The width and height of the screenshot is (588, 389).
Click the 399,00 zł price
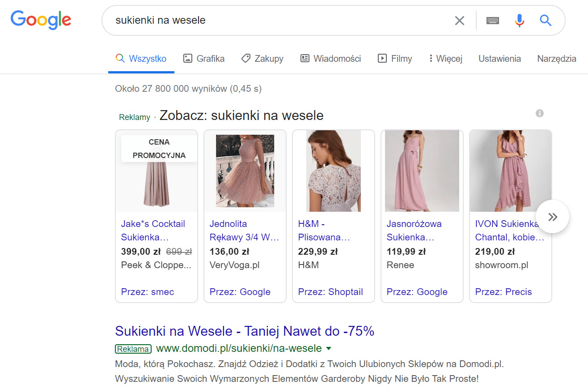(141, 251)
